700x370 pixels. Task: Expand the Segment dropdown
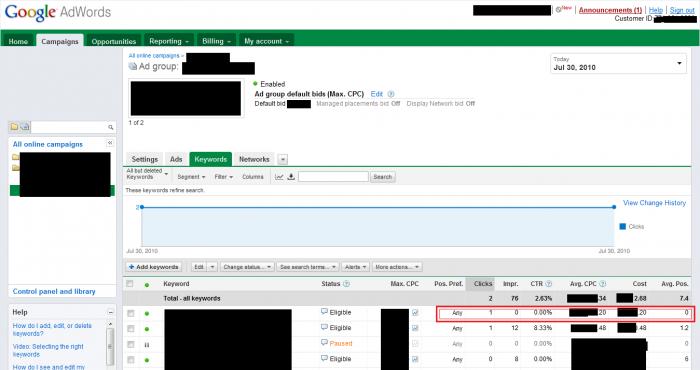point(191,177)
